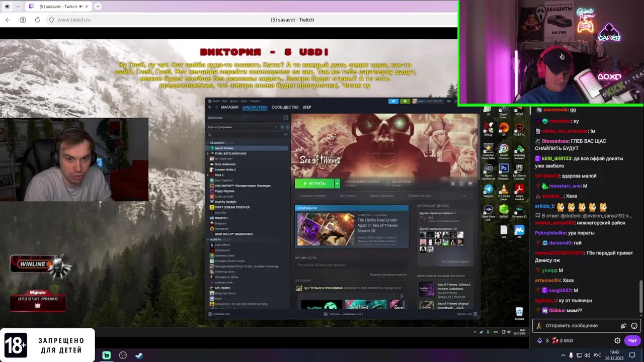Open the Steam announcements megaphone button
Screen dimensions: 644x362
tap(393, 101)
